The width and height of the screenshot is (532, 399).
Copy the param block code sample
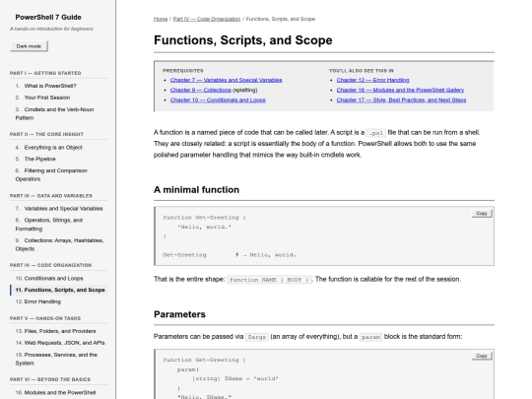click(482, 356)
